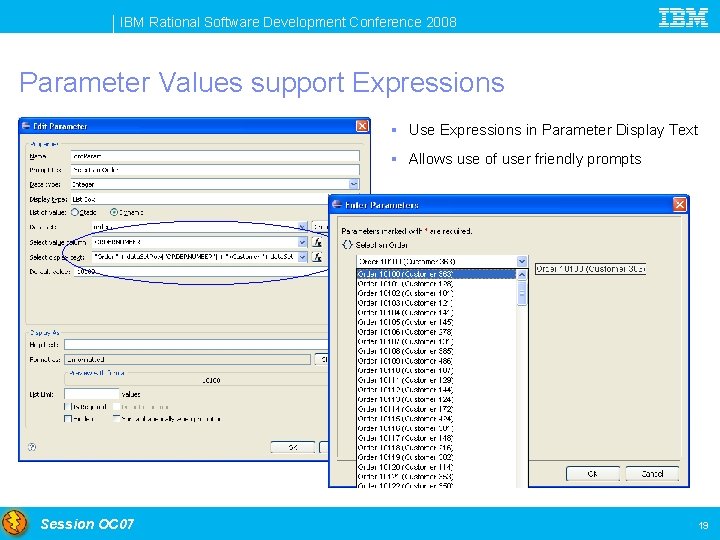This screenshot has width=720, height=540.
Task: Select Order 10100 highlighted list row
Action: (x=436, y=274)
